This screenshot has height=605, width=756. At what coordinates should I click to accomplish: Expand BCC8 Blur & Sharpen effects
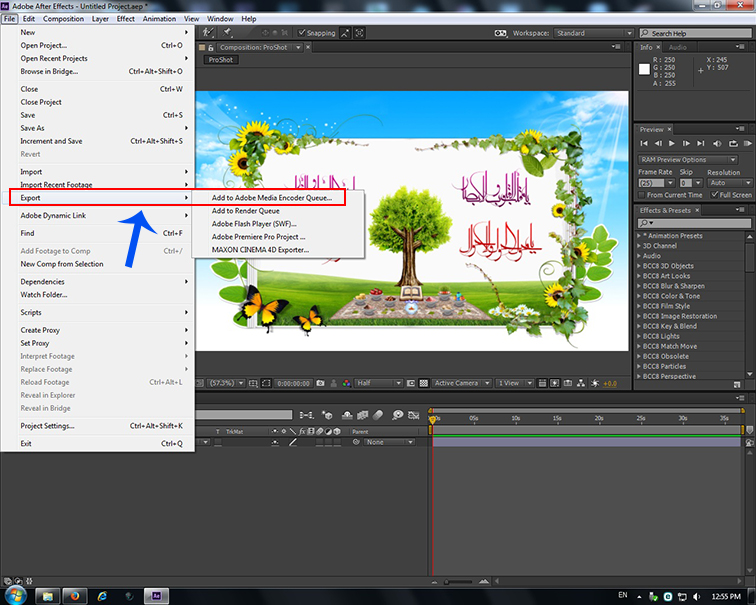639,286
